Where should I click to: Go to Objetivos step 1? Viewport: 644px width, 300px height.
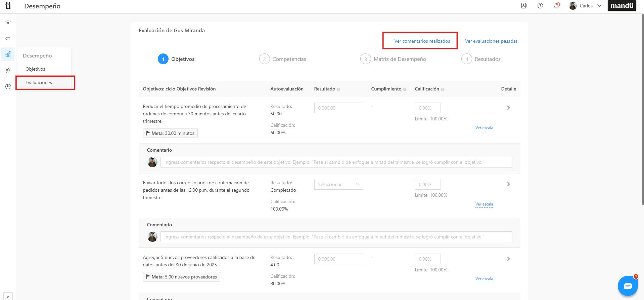point(176,59)
